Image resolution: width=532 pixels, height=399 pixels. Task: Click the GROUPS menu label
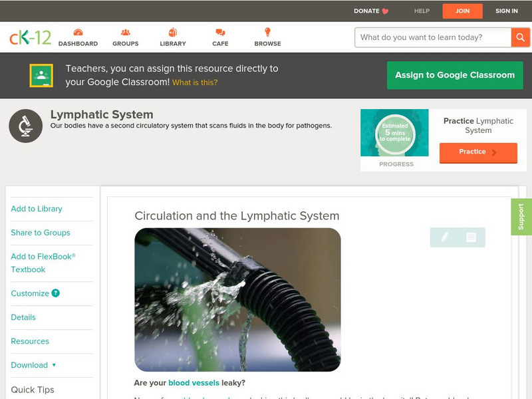coord(126,43)
